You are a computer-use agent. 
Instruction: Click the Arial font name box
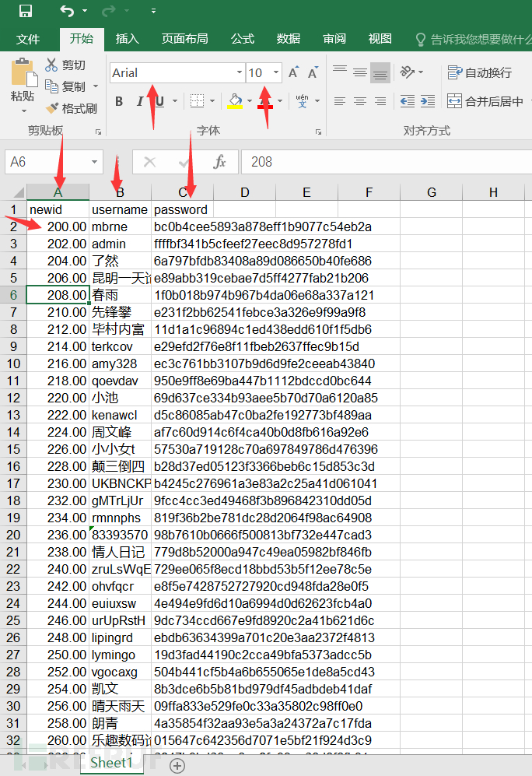[x=172, y=72]
